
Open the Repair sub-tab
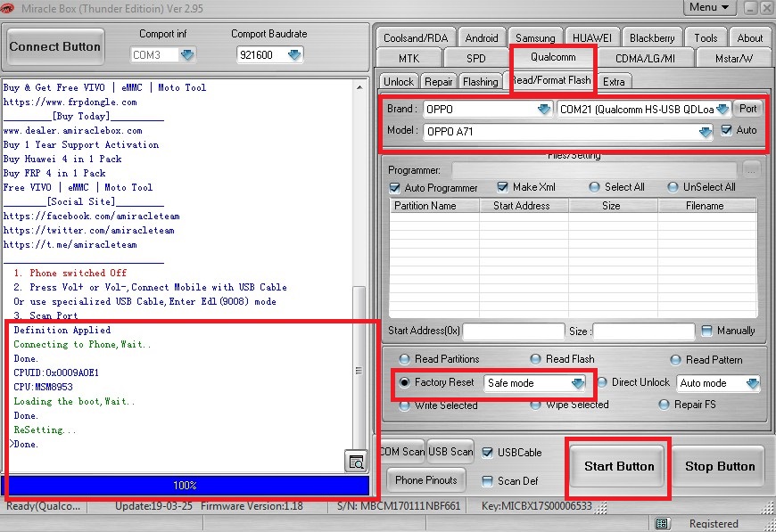(439, 82)
